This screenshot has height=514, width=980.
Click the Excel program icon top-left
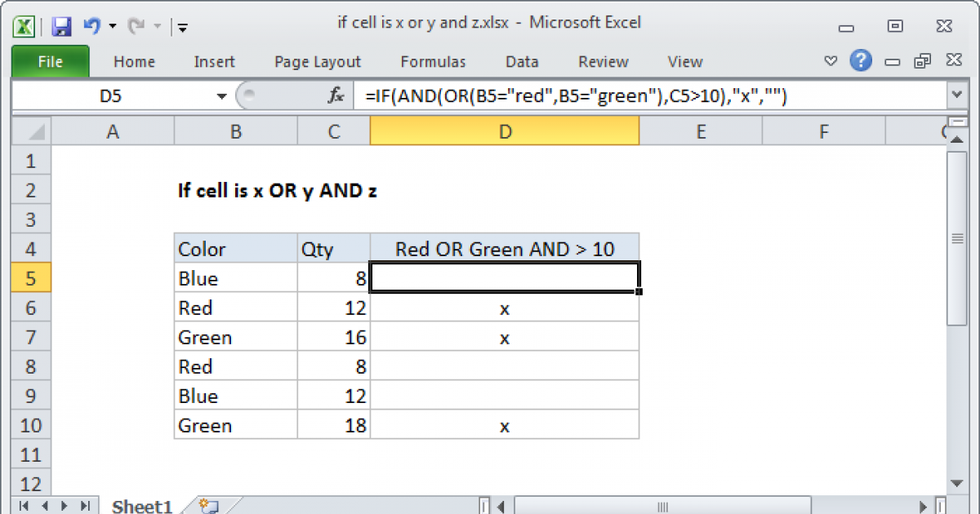pos(22,25)
